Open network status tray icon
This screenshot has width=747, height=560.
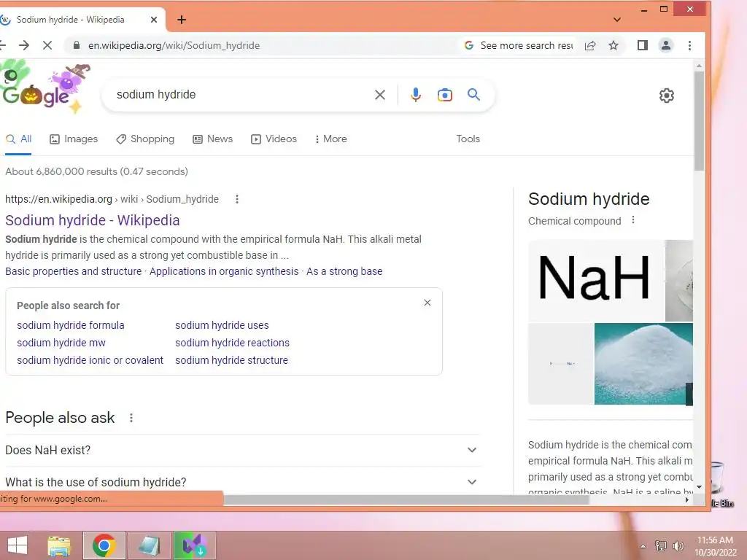660,546
